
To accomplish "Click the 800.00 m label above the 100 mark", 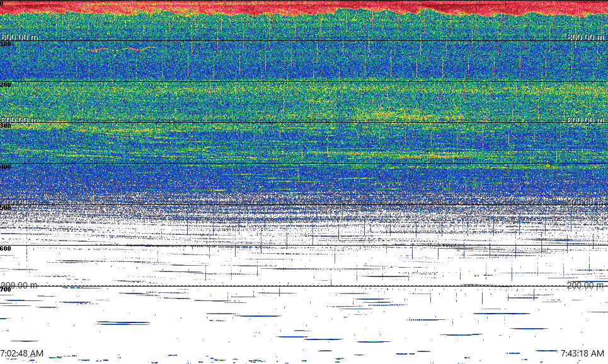I will click(20, 37).
